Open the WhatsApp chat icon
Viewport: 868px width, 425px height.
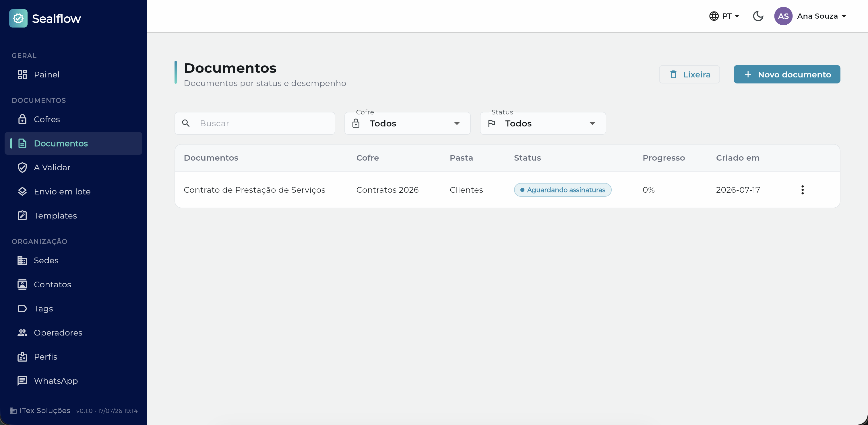pos(22,381)
